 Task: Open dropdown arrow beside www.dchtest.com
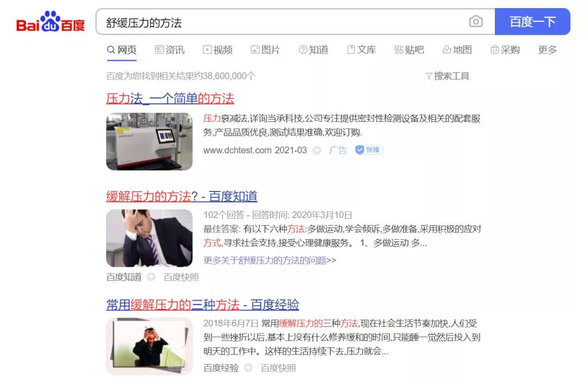[317, 151]
